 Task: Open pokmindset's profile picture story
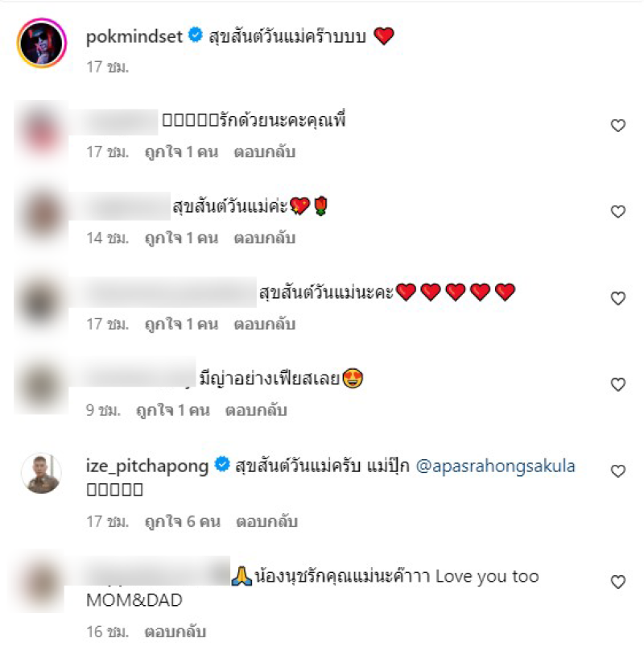pos(42,43)
